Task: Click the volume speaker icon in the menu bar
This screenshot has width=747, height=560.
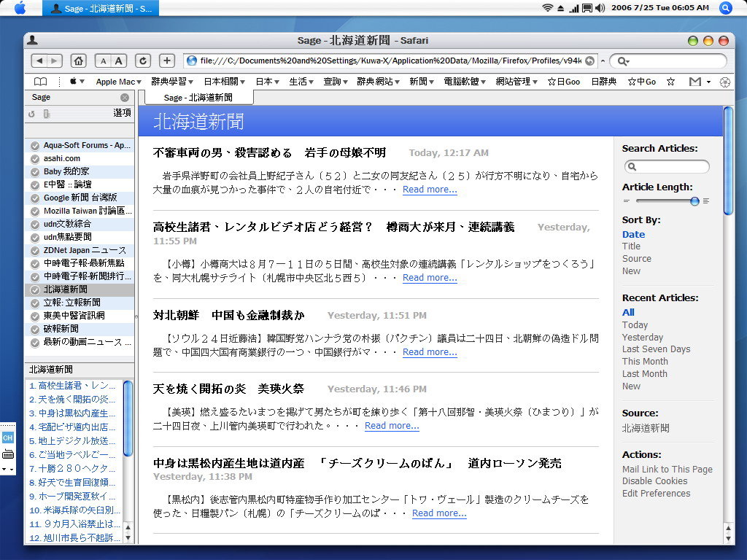Action: click(x=600, y=8)
